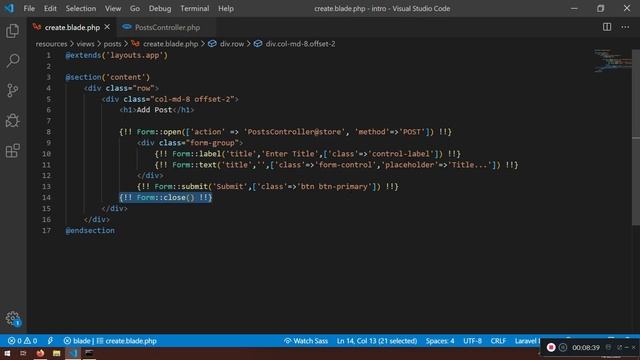Stop the screen recording with red button

(x=551, y=347)
